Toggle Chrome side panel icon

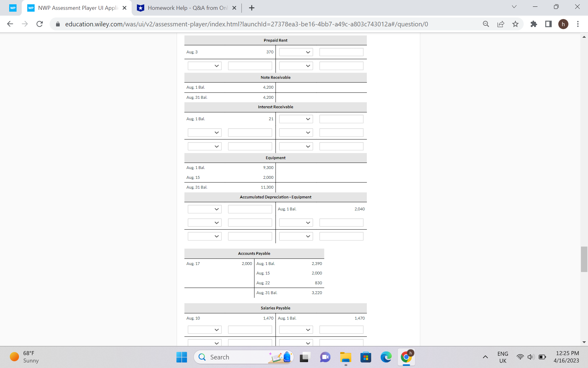548,24
